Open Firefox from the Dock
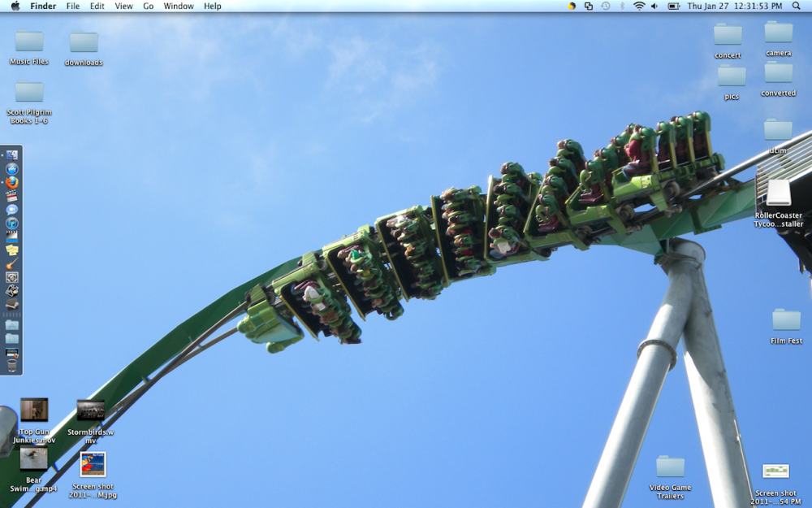Screen dimensions: 812x508 (11, 182)
